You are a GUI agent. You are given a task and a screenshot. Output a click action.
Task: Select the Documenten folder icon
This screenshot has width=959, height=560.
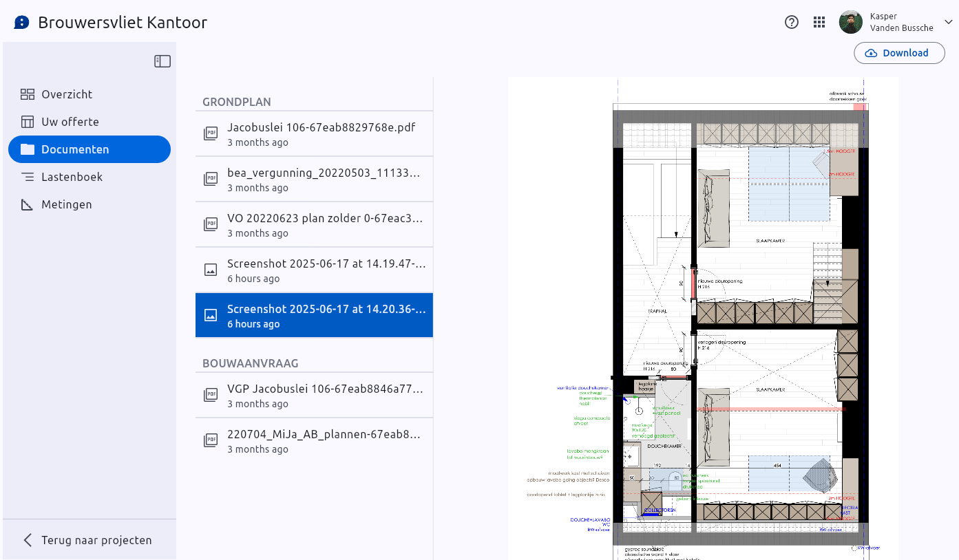coord(28,149)
